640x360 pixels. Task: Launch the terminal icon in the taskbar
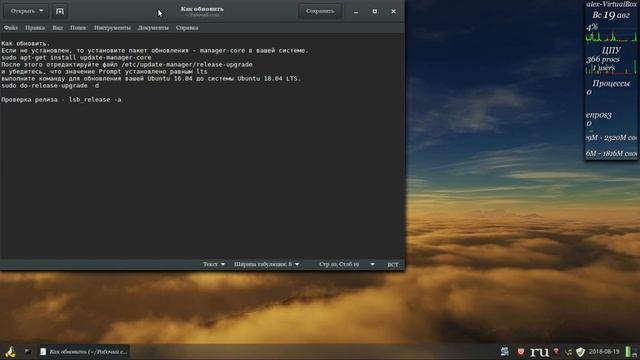28,351
